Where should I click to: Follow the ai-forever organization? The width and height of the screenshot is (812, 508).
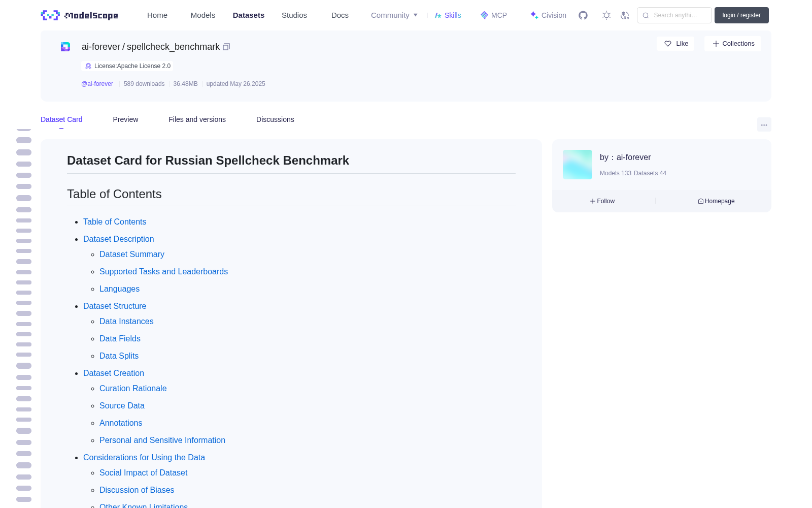pos(602,201)
